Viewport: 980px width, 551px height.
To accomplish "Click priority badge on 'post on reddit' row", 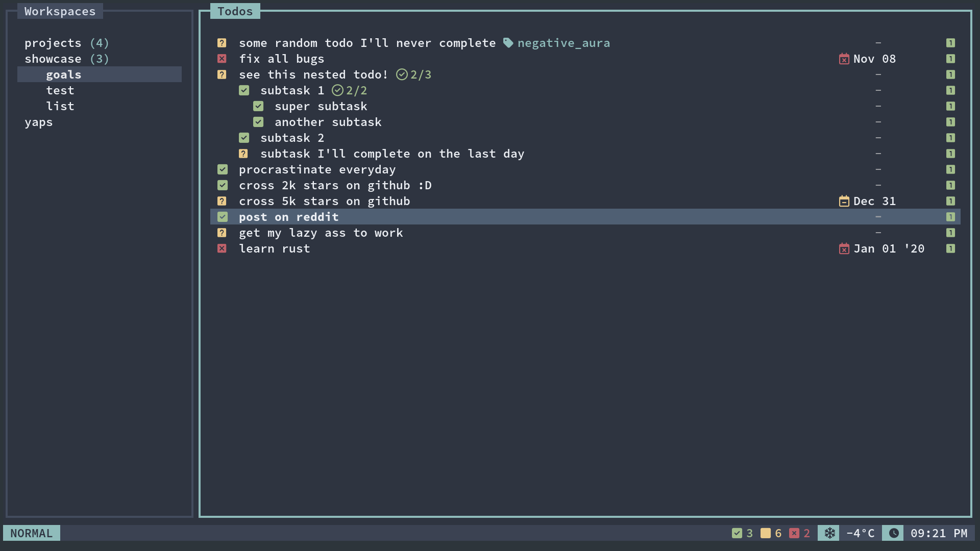I will 950,217.
